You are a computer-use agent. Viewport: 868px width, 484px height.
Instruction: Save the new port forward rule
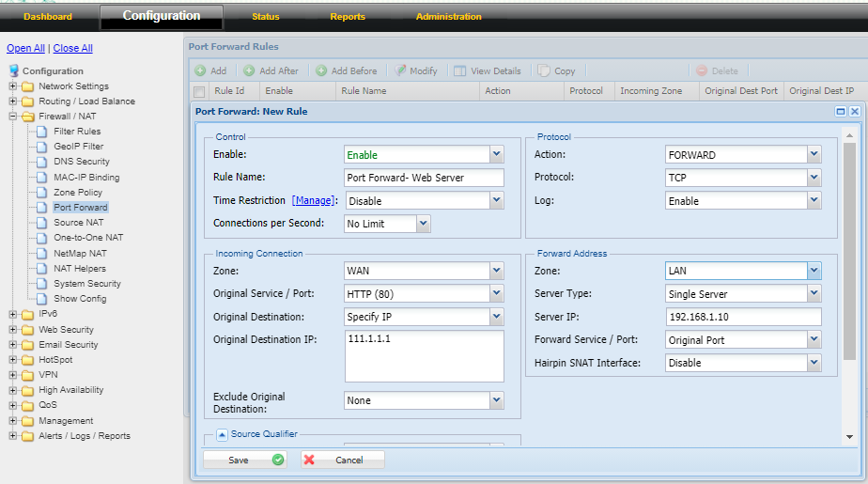tap(246, 461)
